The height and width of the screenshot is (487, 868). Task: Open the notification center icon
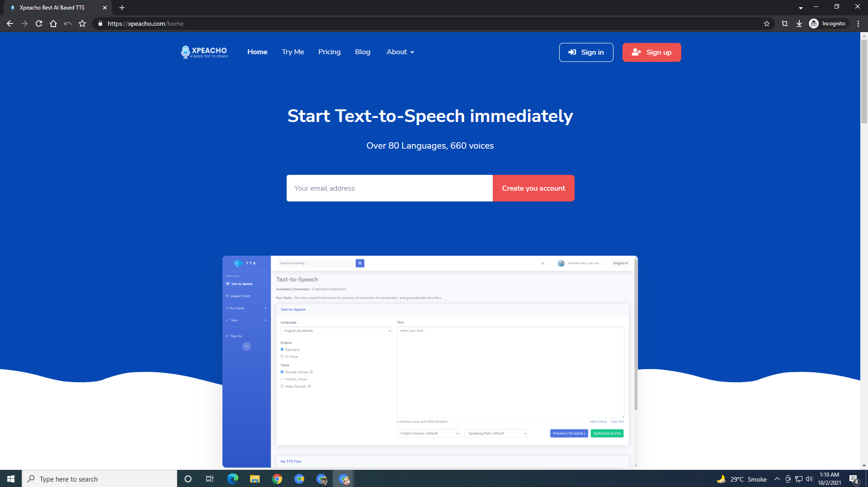[854, 479]
